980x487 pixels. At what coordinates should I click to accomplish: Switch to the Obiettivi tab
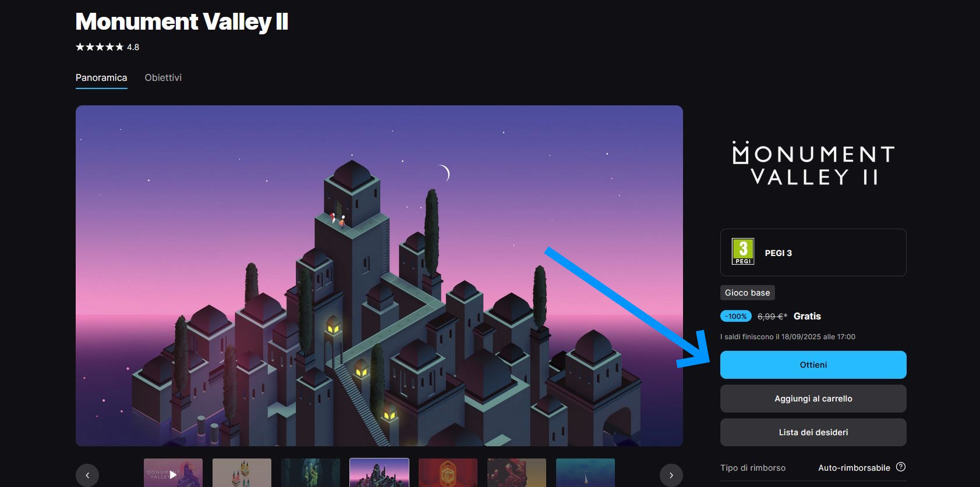(x=163, y=77)
